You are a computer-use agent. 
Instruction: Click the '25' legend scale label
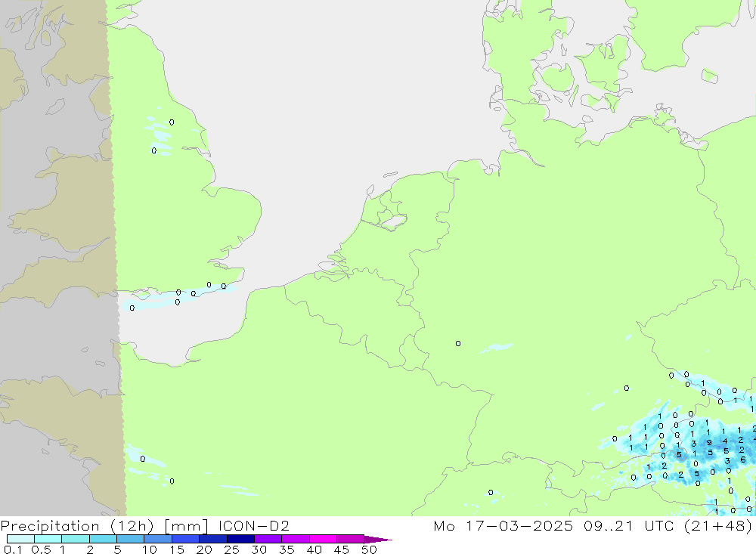(231, 549)
